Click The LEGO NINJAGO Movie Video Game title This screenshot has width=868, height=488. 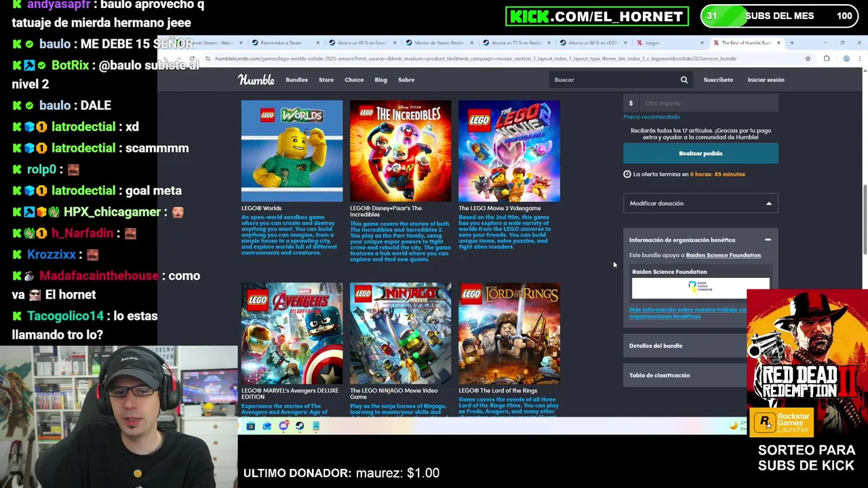(x=393, y=393)
